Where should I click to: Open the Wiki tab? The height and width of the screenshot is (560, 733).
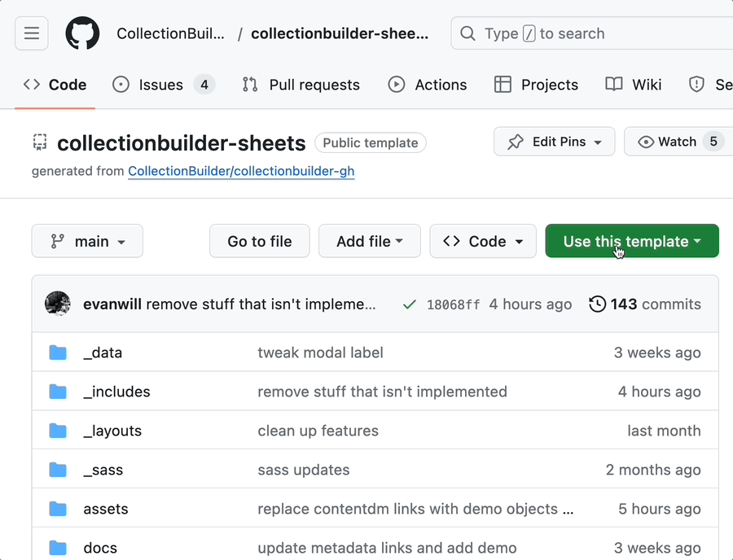coord(634,85)
